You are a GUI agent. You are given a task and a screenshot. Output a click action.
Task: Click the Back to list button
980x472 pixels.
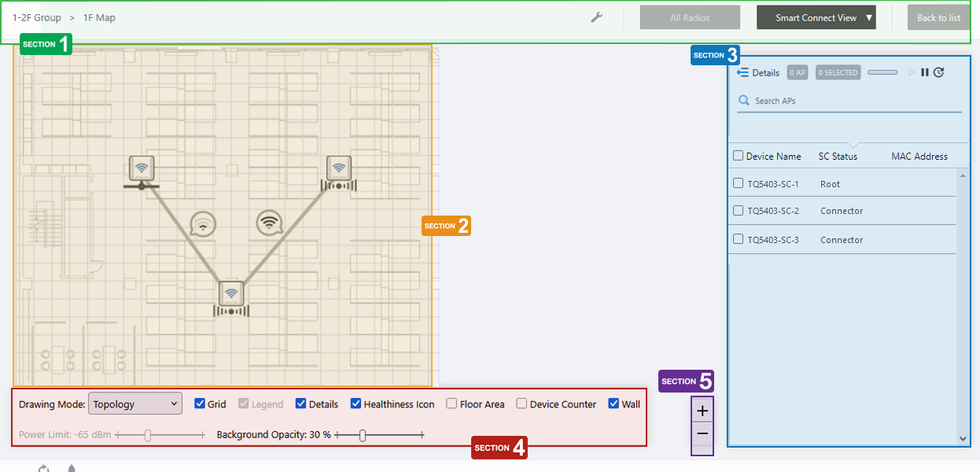coord(938,17)
